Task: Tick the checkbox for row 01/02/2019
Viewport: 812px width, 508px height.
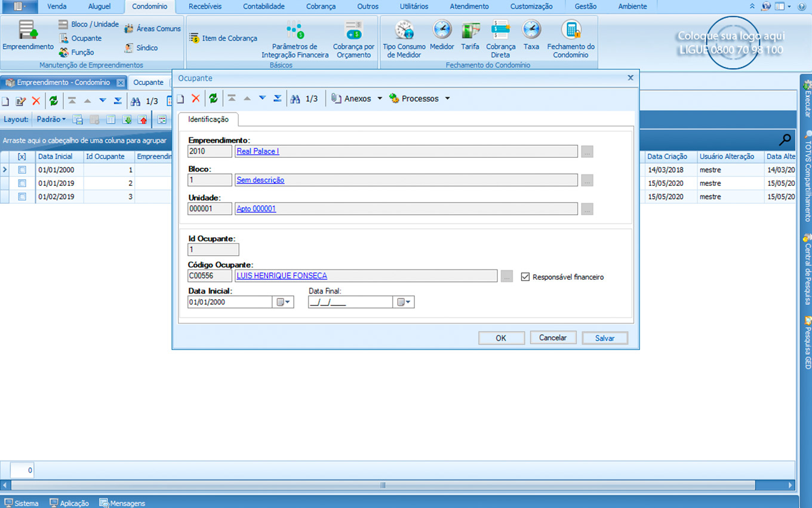Action: coord(22,197)
